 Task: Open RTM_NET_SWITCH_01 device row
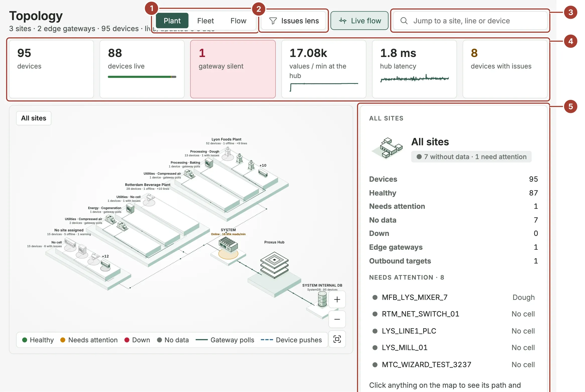click(454, 314)
